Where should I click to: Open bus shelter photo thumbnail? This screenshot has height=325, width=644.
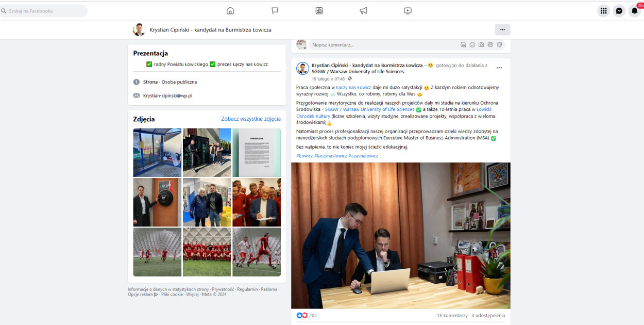(157, 153)
